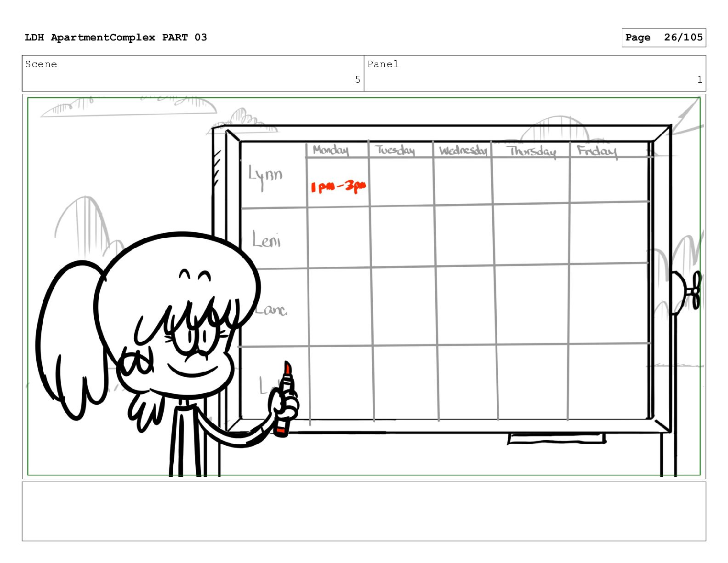Click the 'Thursday' column header on whiteboard
Image resolution: width=728 pixels, height=563 pixels.
pos(532,151)
